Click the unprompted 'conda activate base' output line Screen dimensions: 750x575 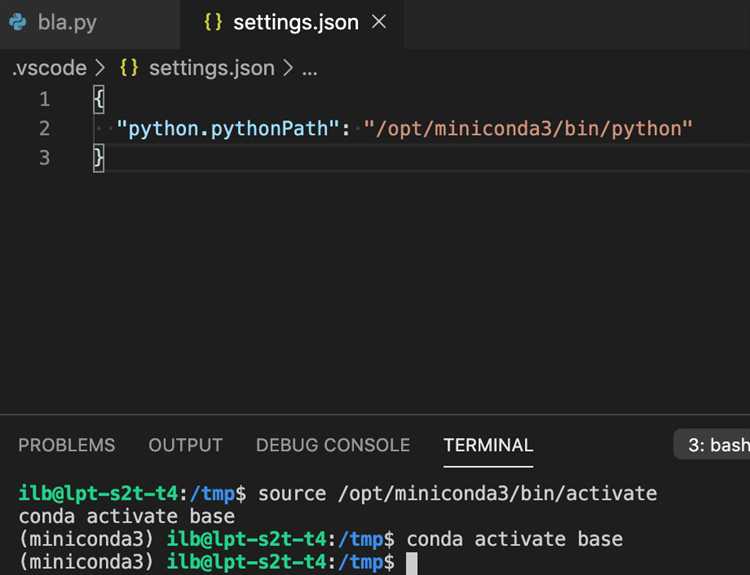click(127, 517)
